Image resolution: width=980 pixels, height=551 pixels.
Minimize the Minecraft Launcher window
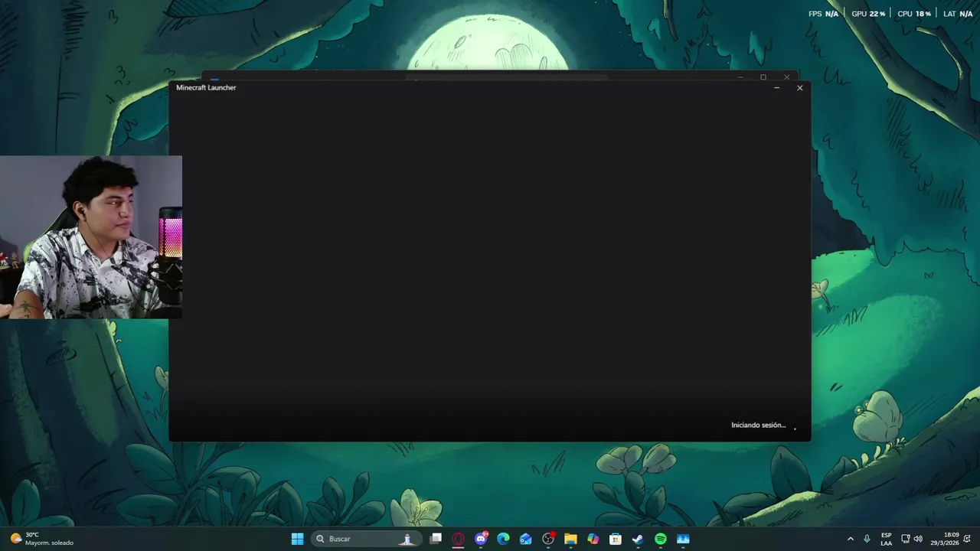776,88
